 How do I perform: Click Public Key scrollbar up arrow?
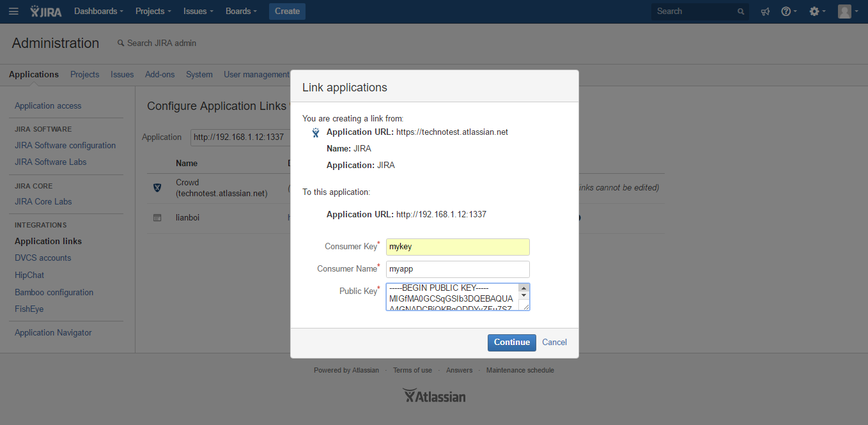coord(524,288)
